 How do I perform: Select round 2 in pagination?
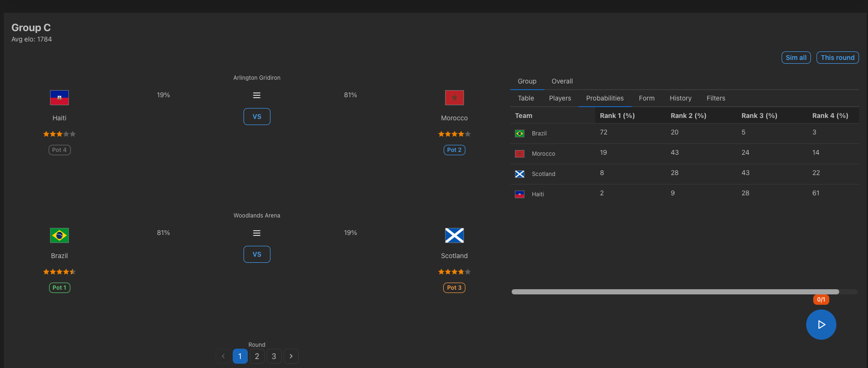click(x=257, y=356)
